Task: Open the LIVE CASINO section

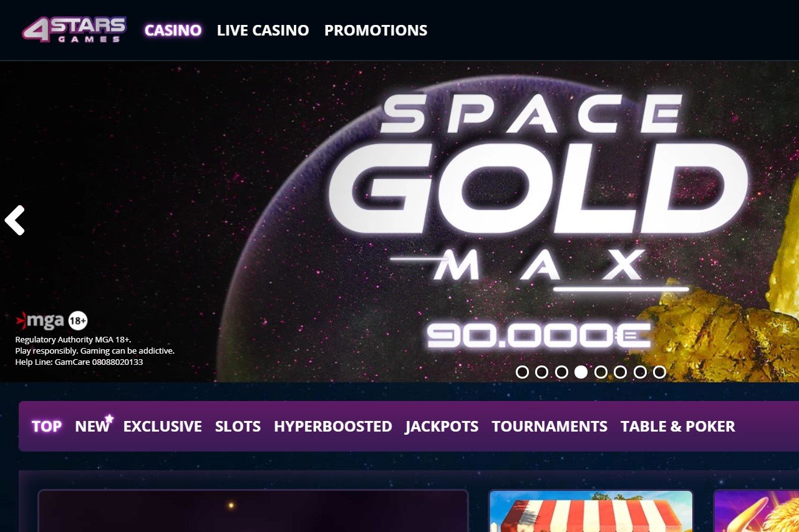Action: [x=263, y=29]
